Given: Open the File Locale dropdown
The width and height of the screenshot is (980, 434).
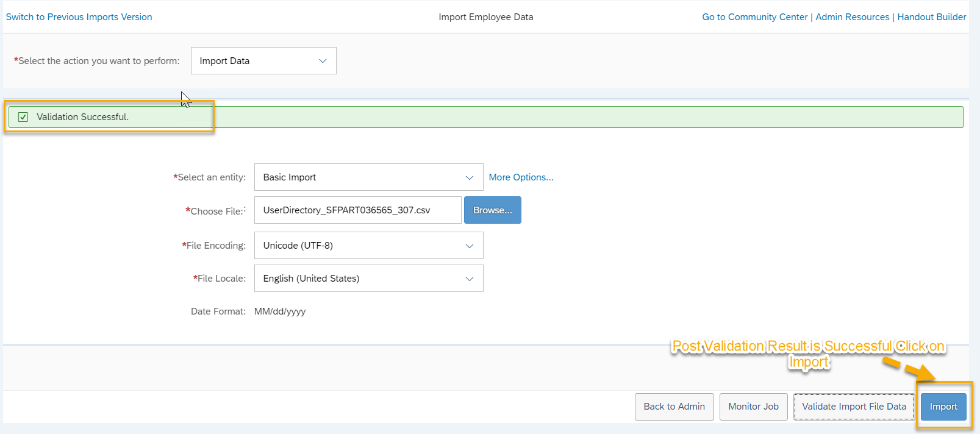Looking at the screenshot, I should point(368,279).
